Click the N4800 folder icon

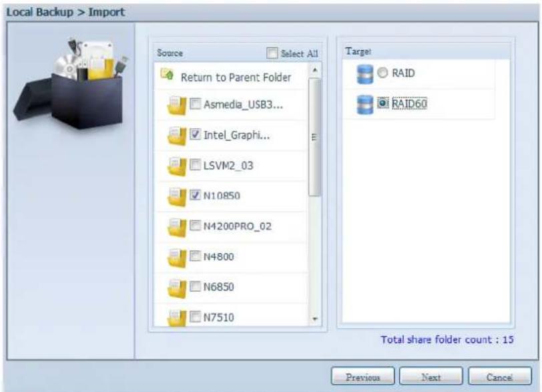[x=177, y=257]
